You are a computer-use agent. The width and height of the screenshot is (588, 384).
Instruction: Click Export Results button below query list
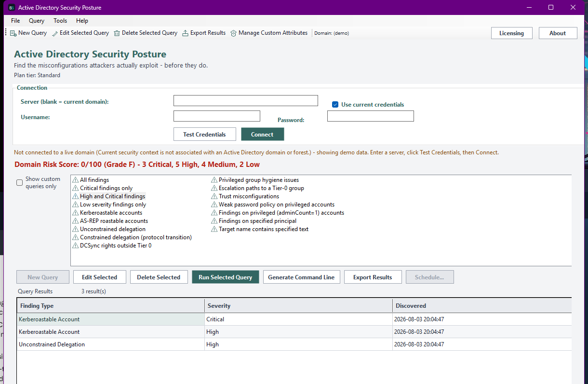click(373, 277)
